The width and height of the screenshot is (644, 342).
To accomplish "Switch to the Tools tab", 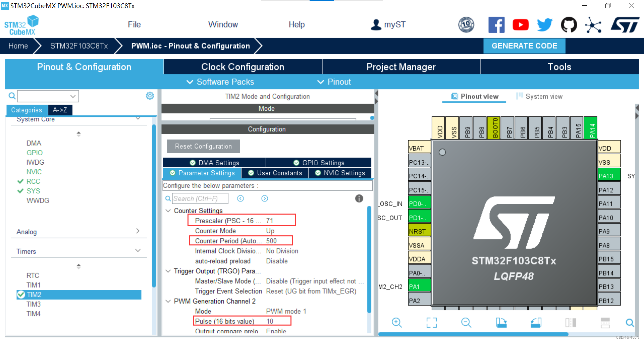I will [x=559, y=67].
